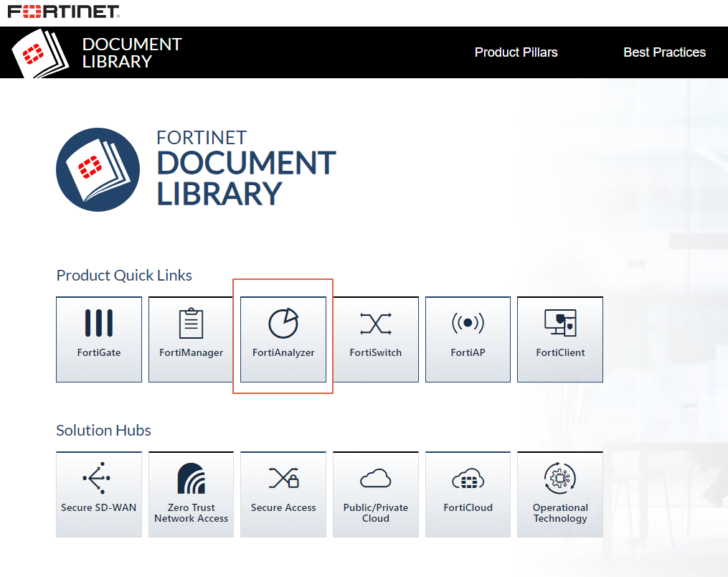Click the Solution Hubs heading
This screenshot has height=577, width=728.
coord(103,430)
